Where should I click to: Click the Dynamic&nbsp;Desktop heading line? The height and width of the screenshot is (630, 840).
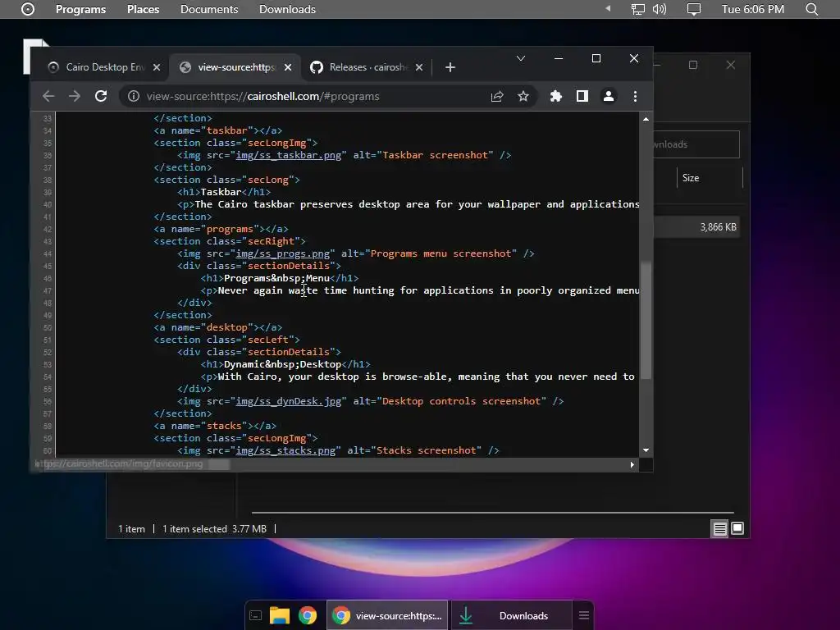285,364
